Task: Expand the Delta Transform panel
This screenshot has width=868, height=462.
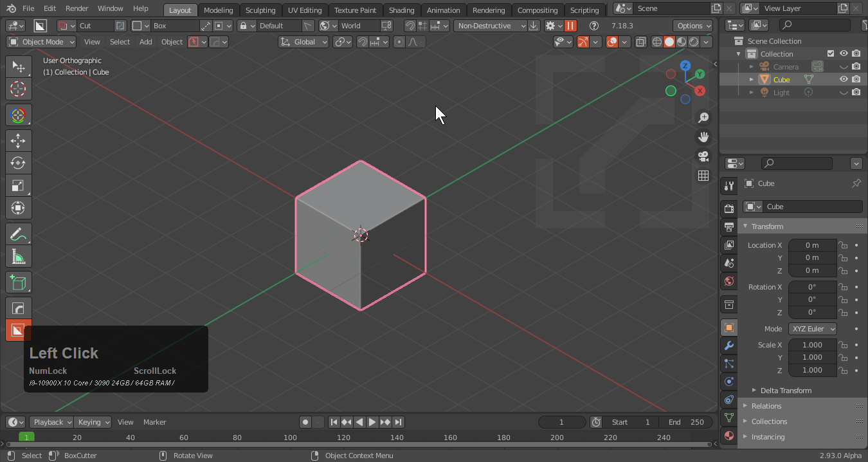Action: 785,391
